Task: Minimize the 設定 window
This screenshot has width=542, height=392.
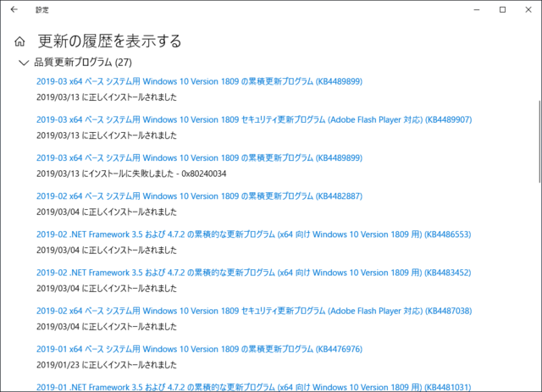Action: click(477, 9)
